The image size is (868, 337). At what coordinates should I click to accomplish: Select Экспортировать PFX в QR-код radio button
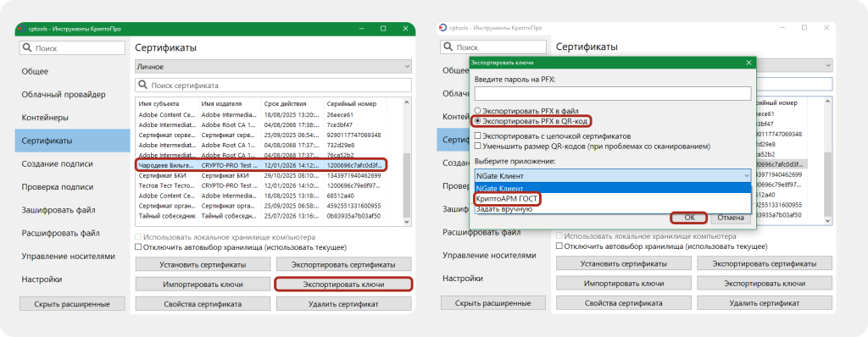pos(477,120)
